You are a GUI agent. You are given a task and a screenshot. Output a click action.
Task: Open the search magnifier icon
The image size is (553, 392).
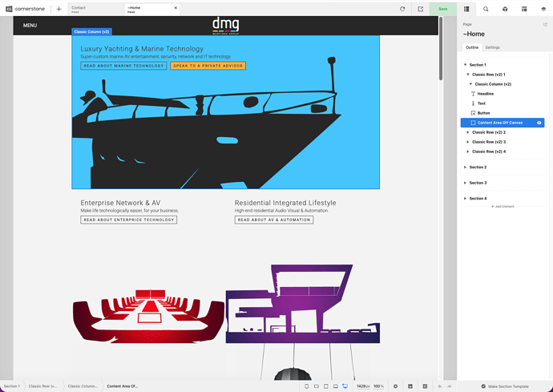tap(486, 9)
